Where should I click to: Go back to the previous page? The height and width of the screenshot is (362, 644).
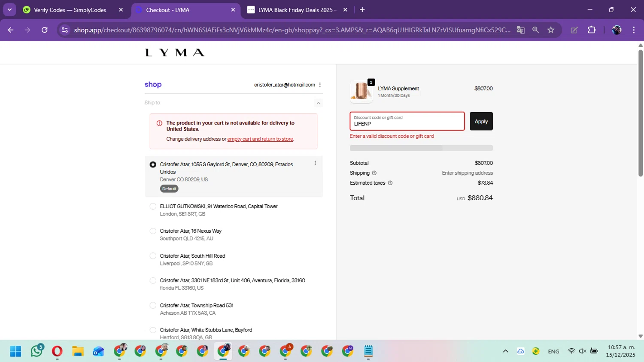pos(11,30)
